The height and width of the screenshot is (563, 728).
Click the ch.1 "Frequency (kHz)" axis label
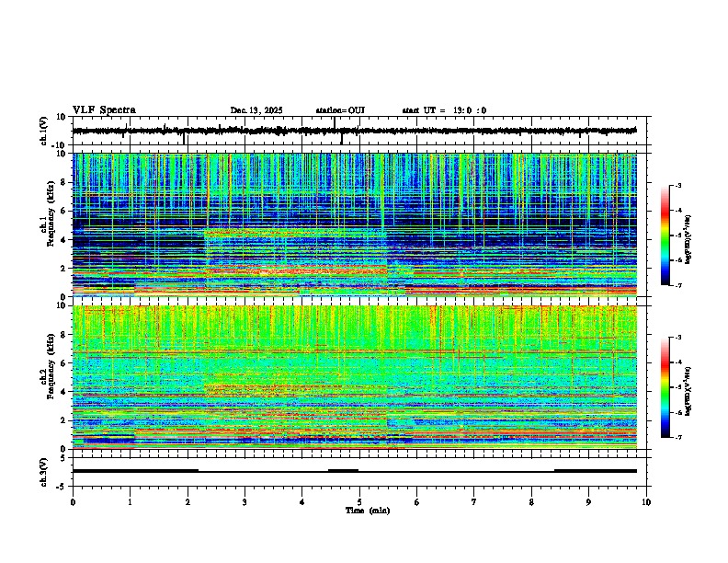[51, 213]
